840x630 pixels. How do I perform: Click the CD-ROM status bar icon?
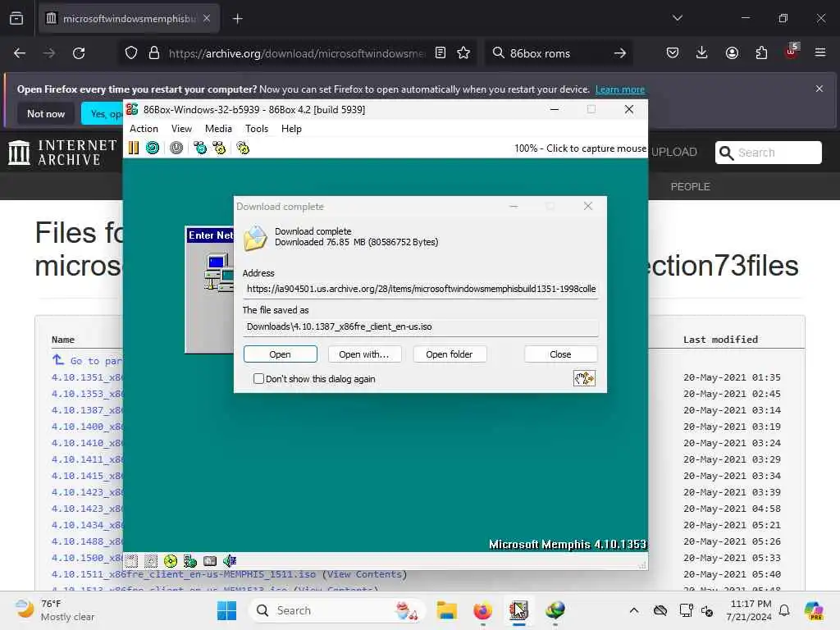(x=171, y=561)
